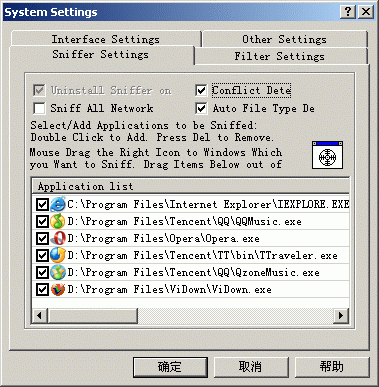The height and width of the screenshot is (387, 379).
Task: Enable the Sniff All Network checkbox
Action: 39,108
